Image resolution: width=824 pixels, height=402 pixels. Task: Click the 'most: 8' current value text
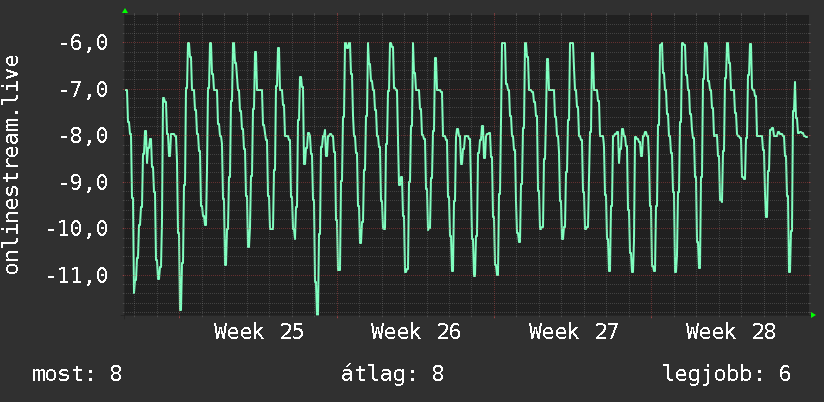click(x=77, y=374)
